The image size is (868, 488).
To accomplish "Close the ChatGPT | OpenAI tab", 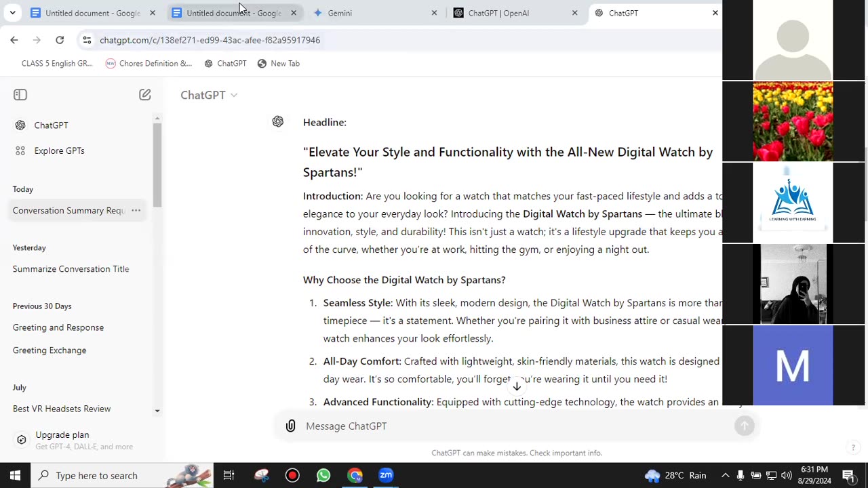I will click(x=574, y=13).
